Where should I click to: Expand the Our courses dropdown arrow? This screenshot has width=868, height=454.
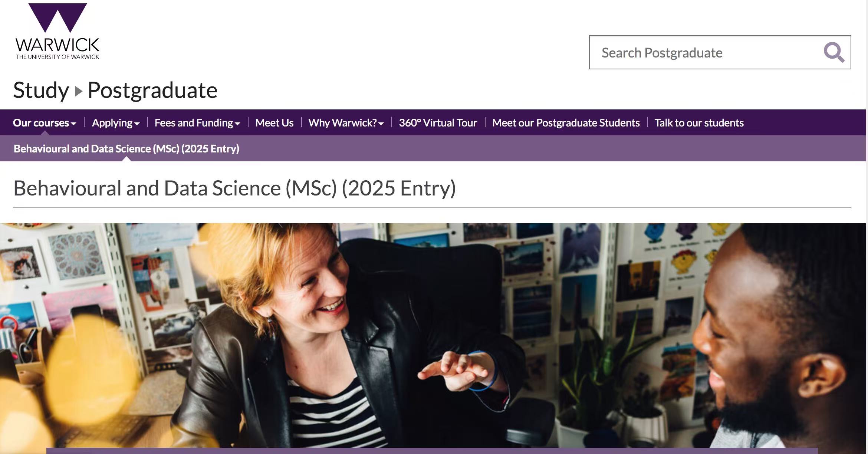click(73, 124)
